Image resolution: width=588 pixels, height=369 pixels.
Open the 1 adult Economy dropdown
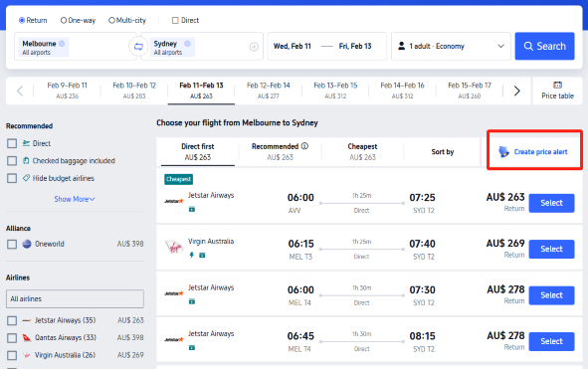451,46
